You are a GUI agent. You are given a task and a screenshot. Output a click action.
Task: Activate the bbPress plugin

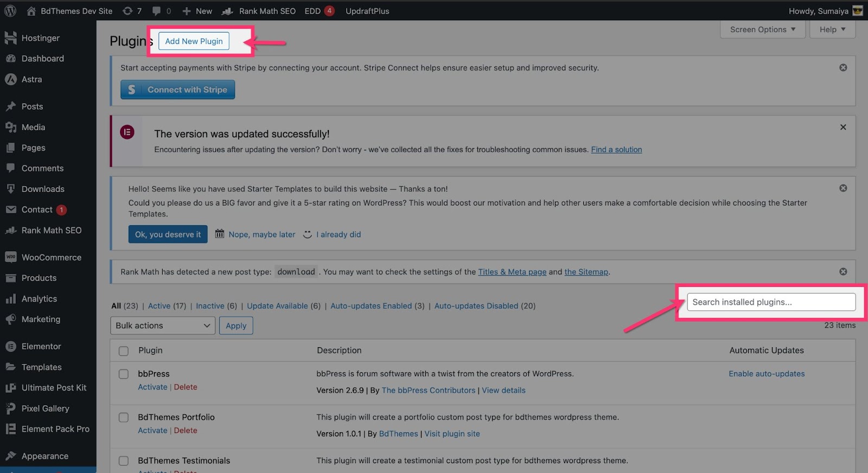pos(152,387)
